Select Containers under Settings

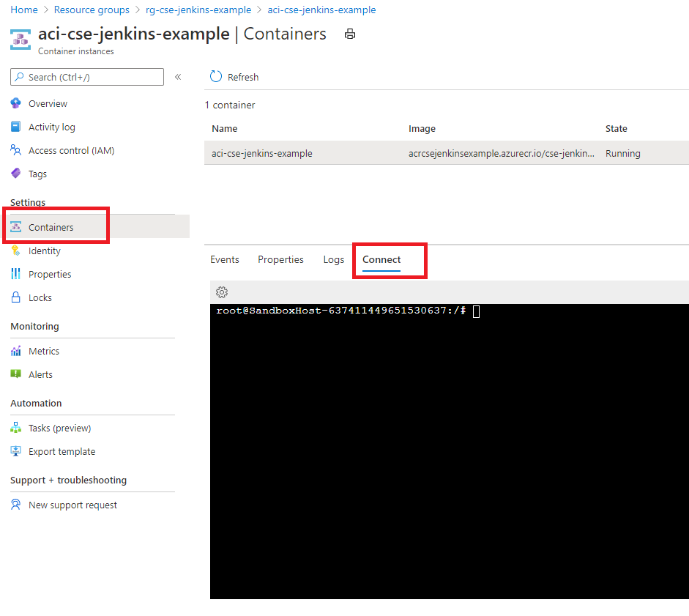point(51,227)
